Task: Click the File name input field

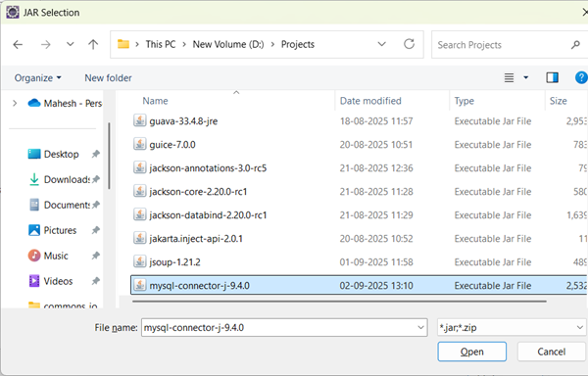Action: pos(284,328)
